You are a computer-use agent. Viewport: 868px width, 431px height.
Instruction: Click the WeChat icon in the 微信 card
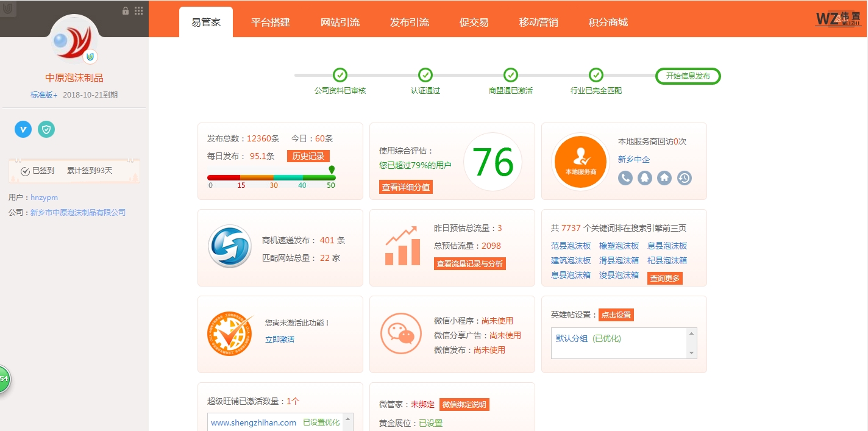(x=400, y=333)
